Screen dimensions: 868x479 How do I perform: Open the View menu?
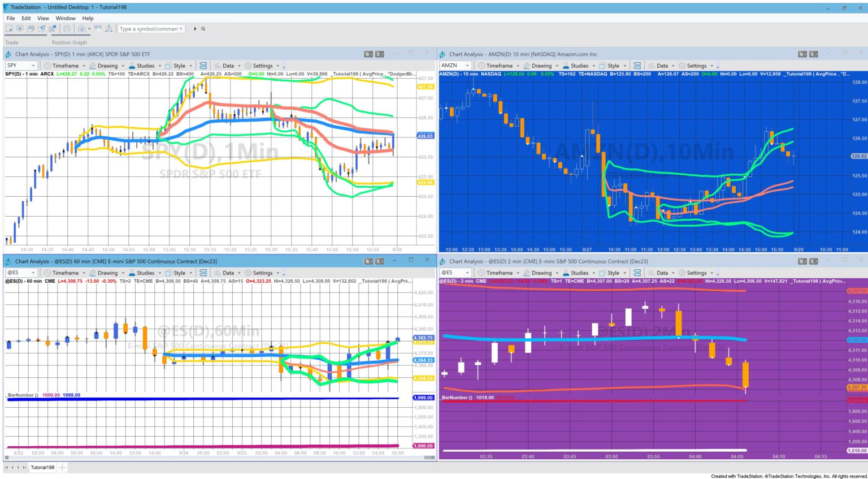coord(43,18)
